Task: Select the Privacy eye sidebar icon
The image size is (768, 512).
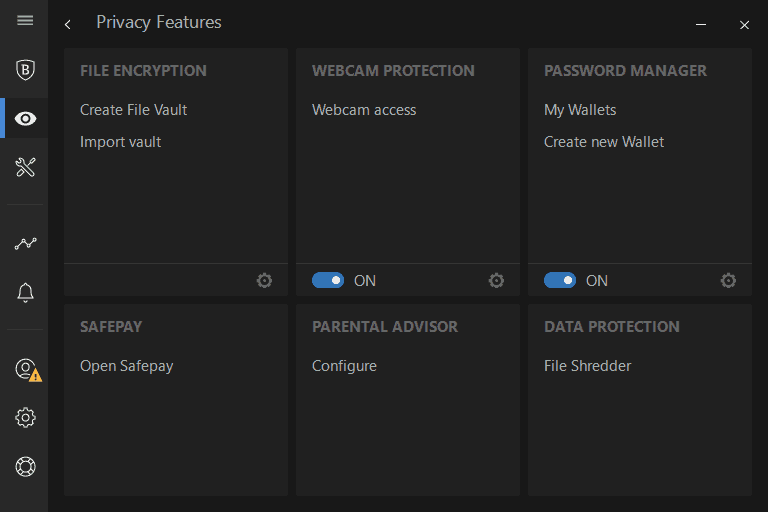Action: pyautogui.click(x=25, y=119)
